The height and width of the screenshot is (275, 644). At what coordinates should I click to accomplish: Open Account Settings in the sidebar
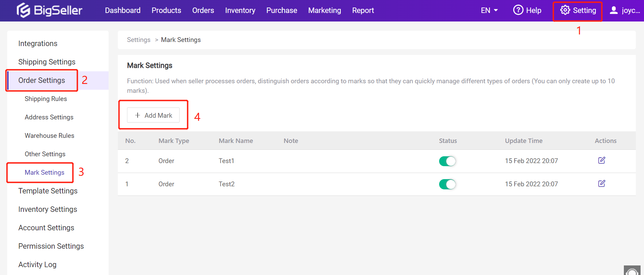coord(46,228)
